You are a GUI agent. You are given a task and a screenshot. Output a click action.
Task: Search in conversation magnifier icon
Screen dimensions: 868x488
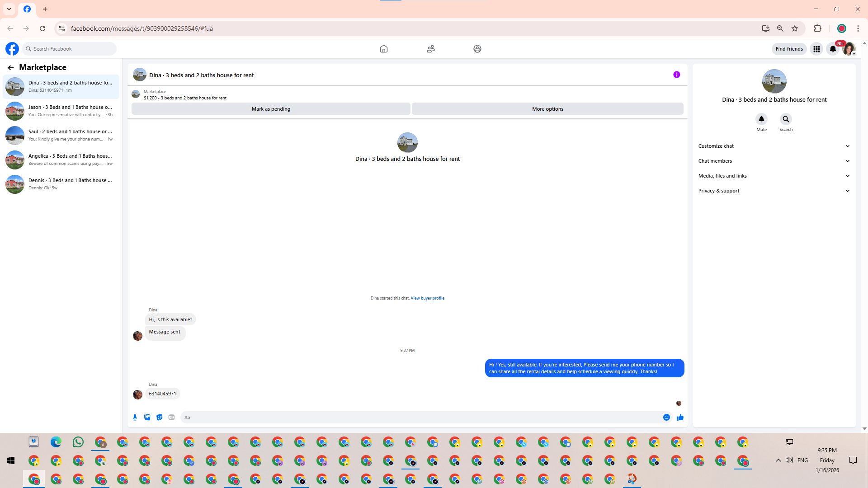tap(786, 119)
